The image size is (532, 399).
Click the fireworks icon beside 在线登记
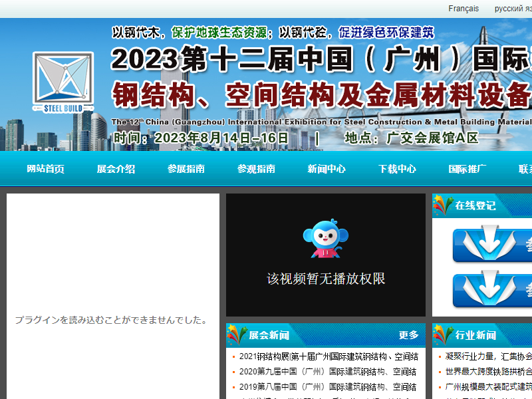(443, 205)
